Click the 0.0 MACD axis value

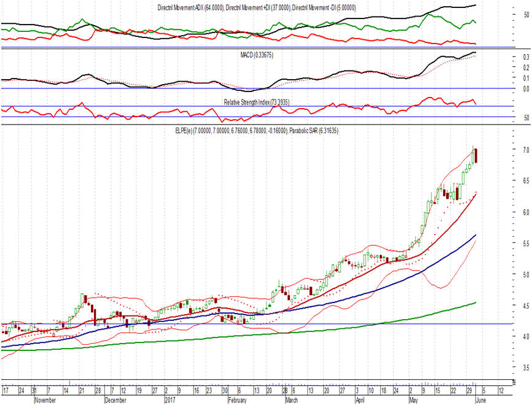click(x=526, y=89)
